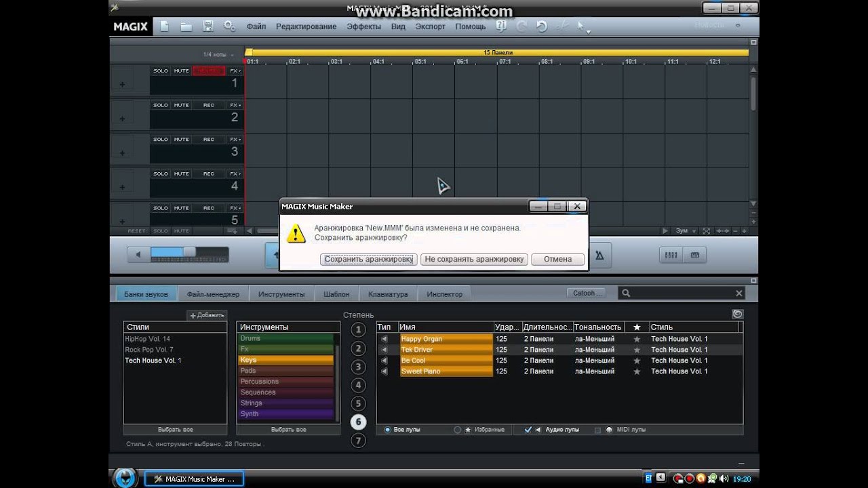Select pitch step 6
This screenshot has height=488, width=868.
358,422
